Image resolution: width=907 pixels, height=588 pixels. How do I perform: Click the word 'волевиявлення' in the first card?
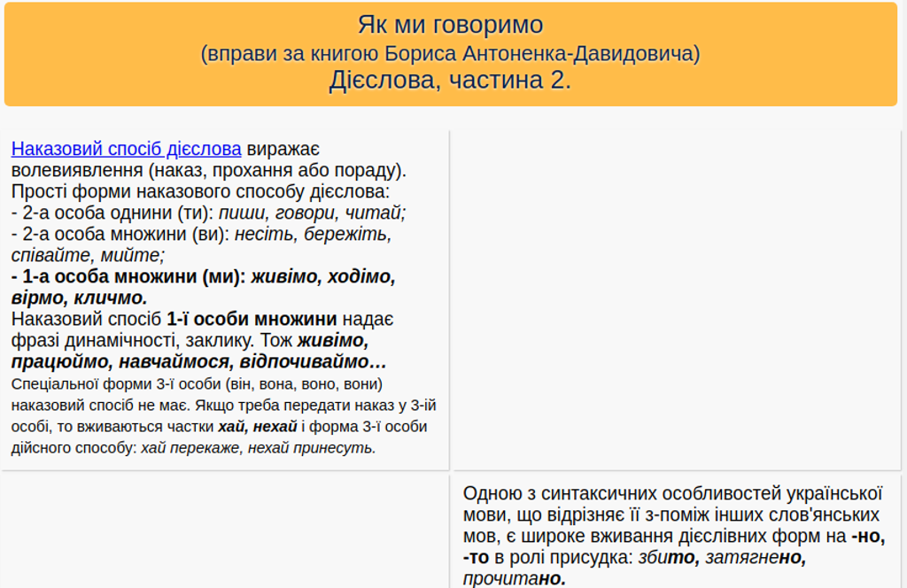76,170
